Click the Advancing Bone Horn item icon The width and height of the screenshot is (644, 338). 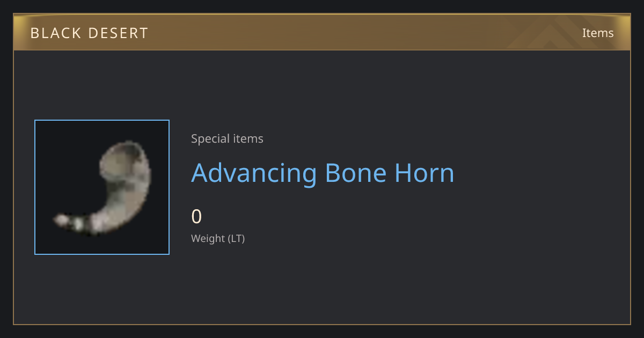point(102,187)
